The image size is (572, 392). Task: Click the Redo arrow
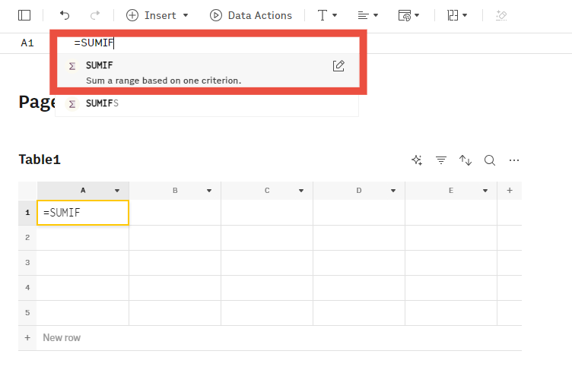(x=95, y=15)
